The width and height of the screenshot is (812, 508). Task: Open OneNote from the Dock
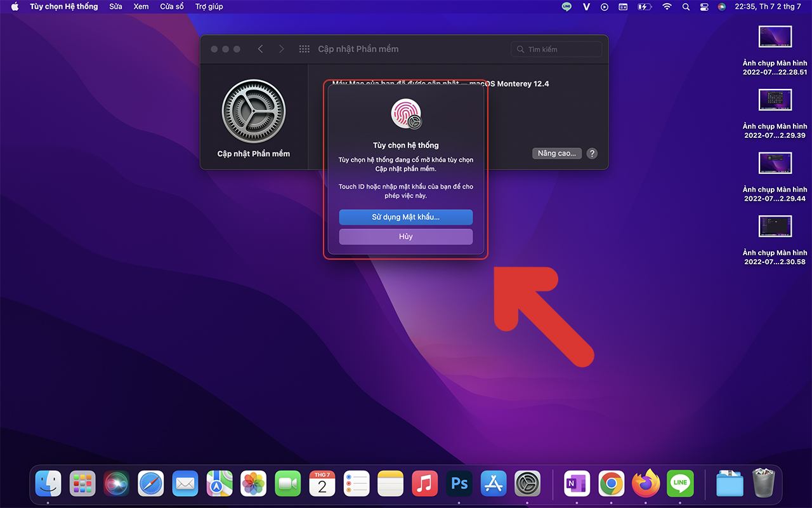point(577,484)
